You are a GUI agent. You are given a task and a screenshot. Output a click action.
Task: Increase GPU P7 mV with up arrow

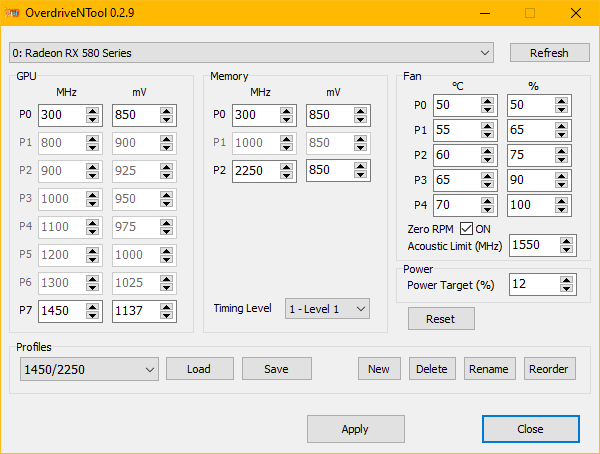(166, 307)
